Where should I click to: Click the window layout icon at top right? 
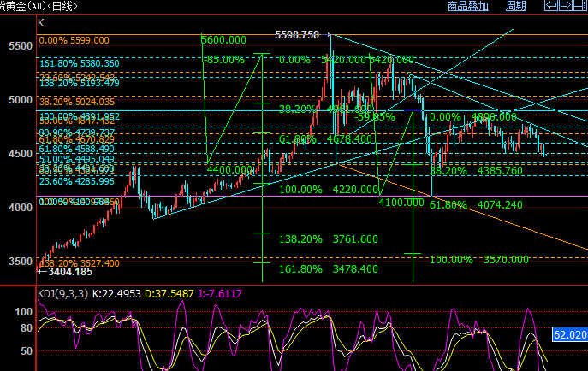point(580,5)
